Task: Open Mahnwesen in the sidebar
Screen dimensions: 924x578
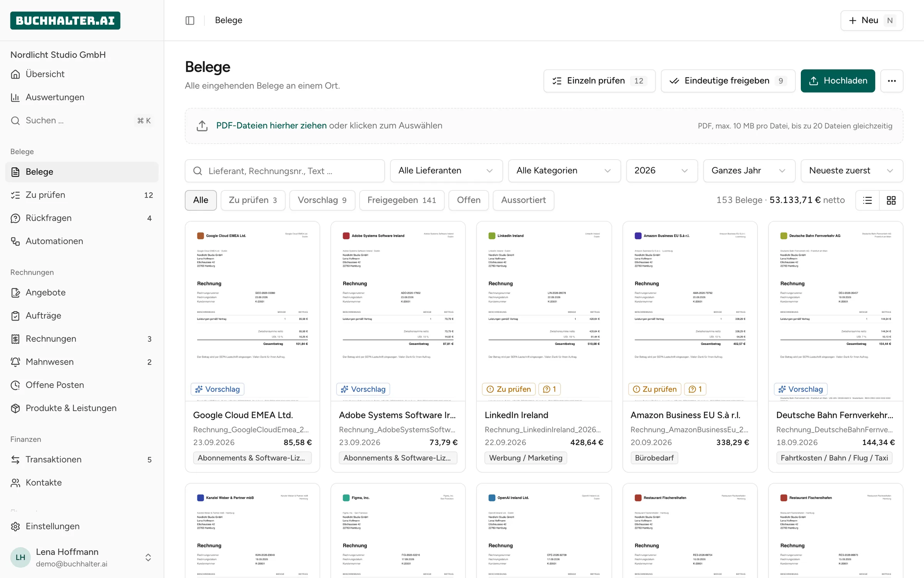Action: pyautogui.click(x=82, y=362)
